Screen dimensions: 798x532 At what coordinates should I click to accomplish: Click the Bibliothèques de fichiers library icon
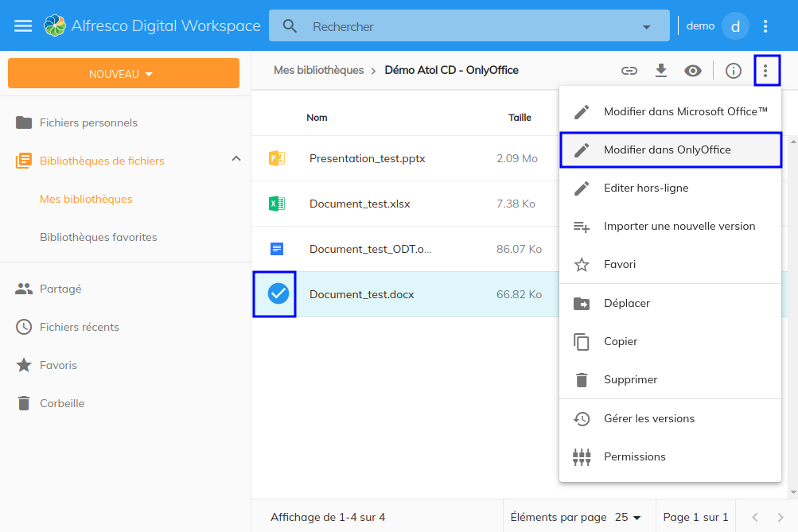(x=24, y=161)
